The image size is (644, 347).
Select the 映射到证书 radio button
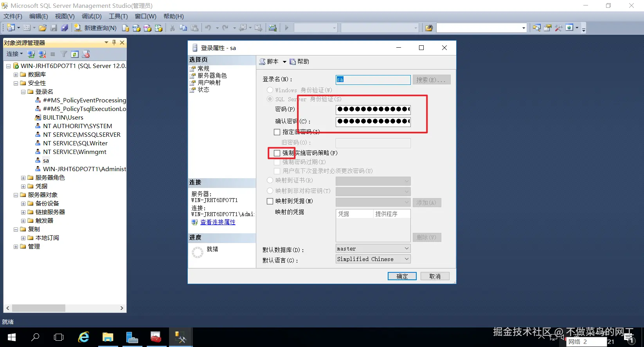(270, 180)
